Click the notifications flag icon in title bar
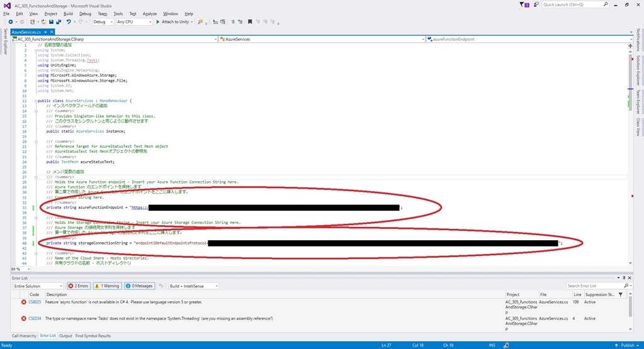Screen dimensions: 644x349 (524, 4)
